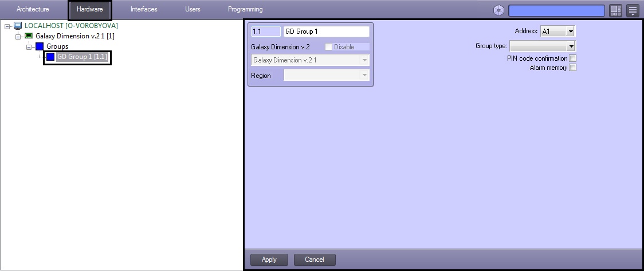
Task: Switch to the Hardware tab
Action: click(89, 9)
